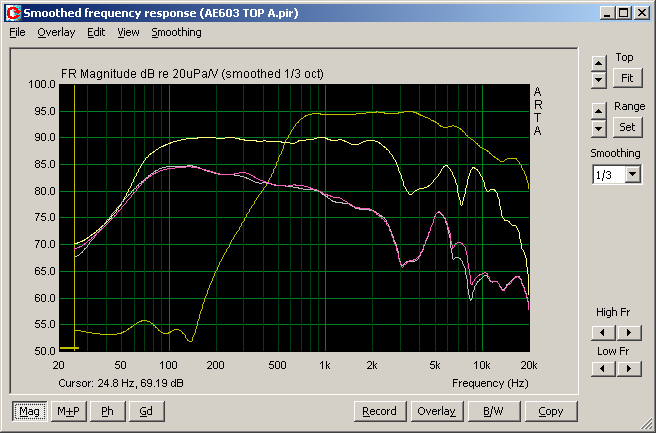656x433 pixels.
Task: Click the 20k frequency axis label
Action: click(529, 365)
